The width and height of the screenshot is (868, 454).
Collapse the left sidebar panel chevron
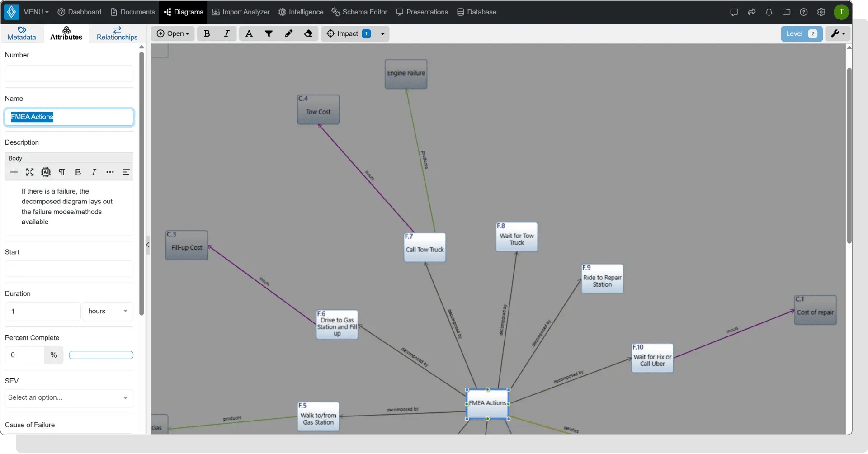(148, 245)
